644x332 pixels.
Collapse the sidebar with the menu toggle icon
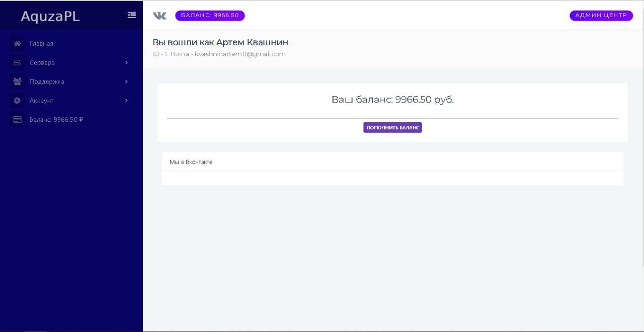coord(132,15)
